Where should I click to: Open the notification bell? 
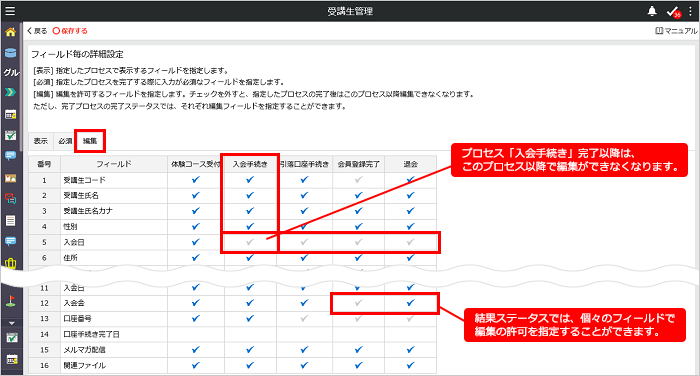click(652, 11)
